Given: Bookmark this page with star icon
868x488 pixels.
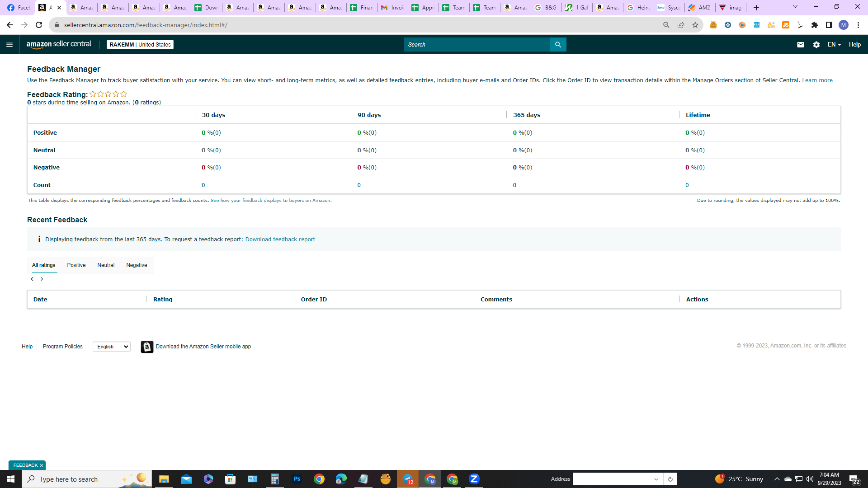Looking at the screenshot, I should 695,25.
